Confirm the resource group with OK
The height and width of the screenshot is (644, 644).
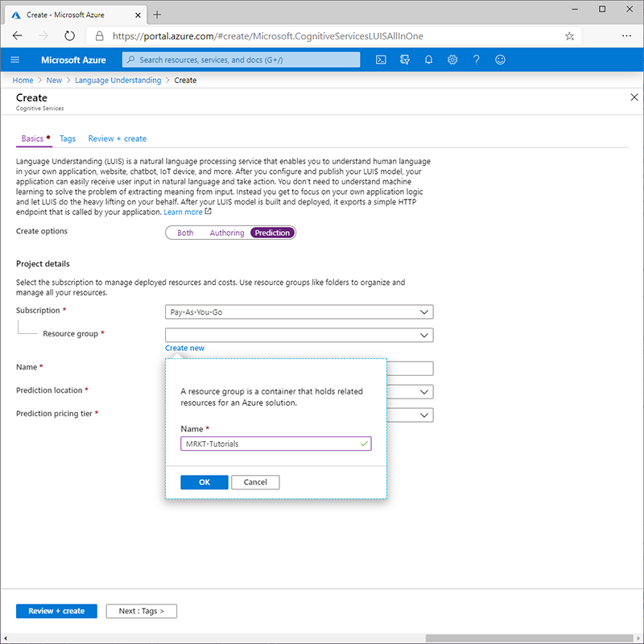point(204,482)
